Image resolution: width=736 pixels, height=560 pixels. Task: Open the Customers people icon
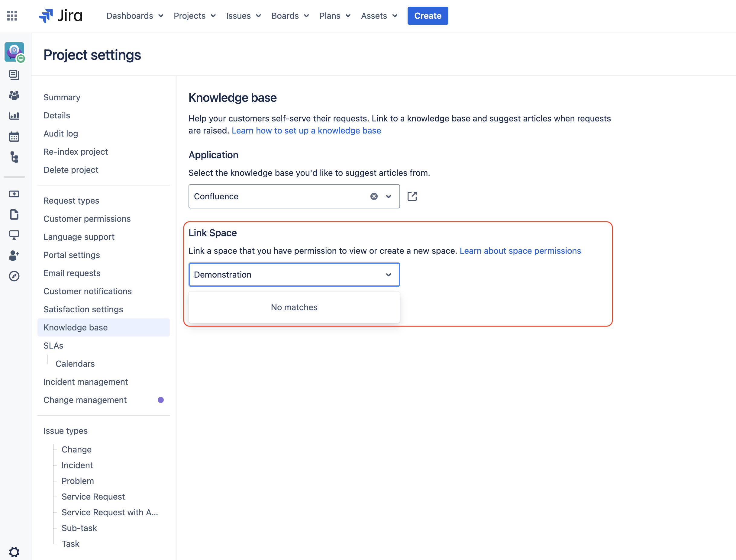pyautogui.click(x=14, y=96)
